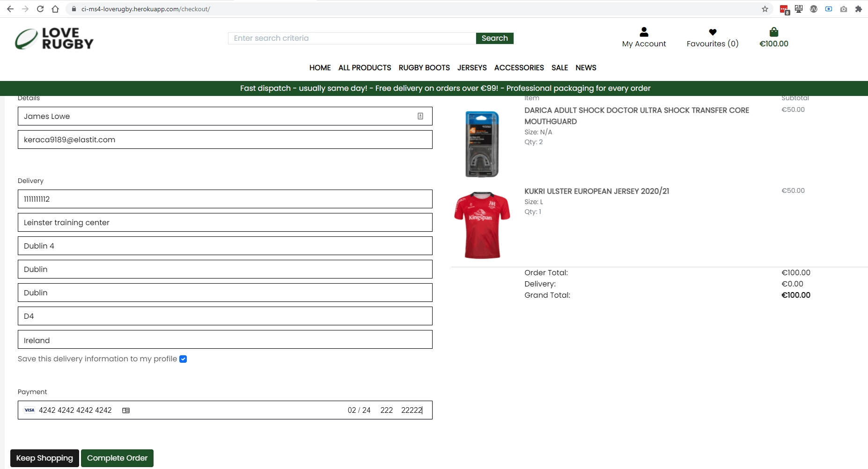Click the Delivery €0.00 value

[792, 284]
